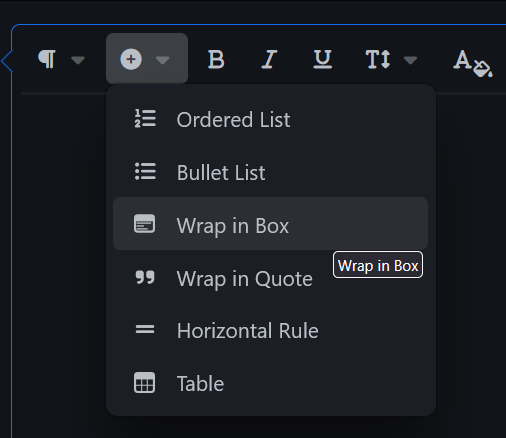Click the circled plus insert icon
Image resolution: width=506 pixels, height=438 pixels.
coord(131,59)
